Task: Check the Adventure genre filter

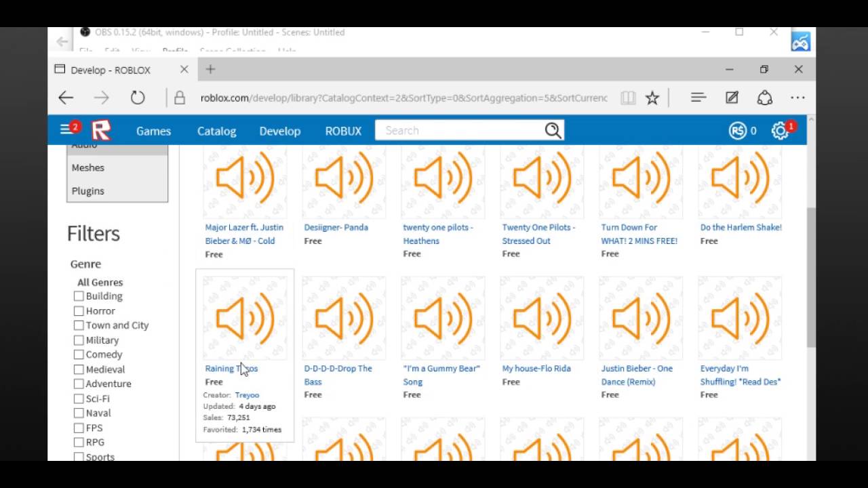Action: [79, 384]
